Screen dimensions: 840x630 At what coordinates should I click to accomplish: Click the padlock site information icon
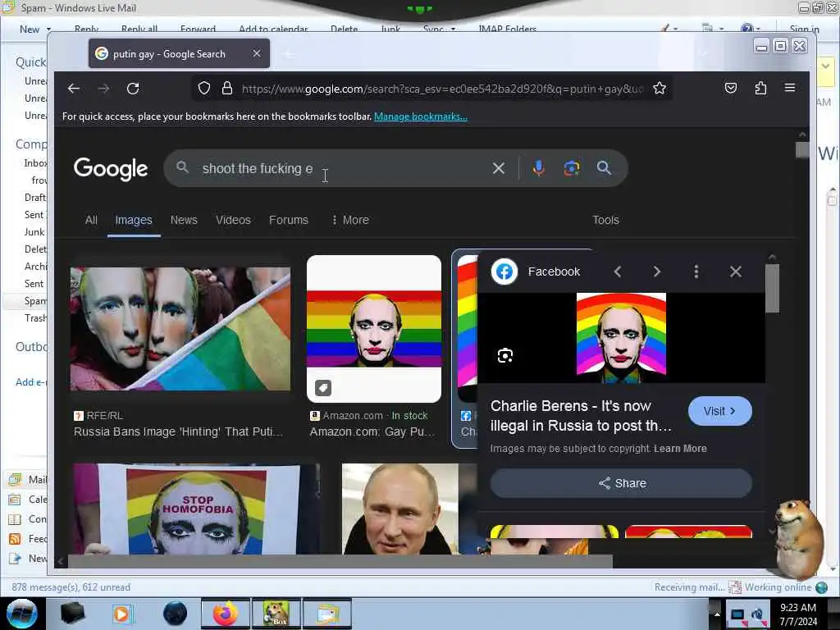[x=227, y=88]
